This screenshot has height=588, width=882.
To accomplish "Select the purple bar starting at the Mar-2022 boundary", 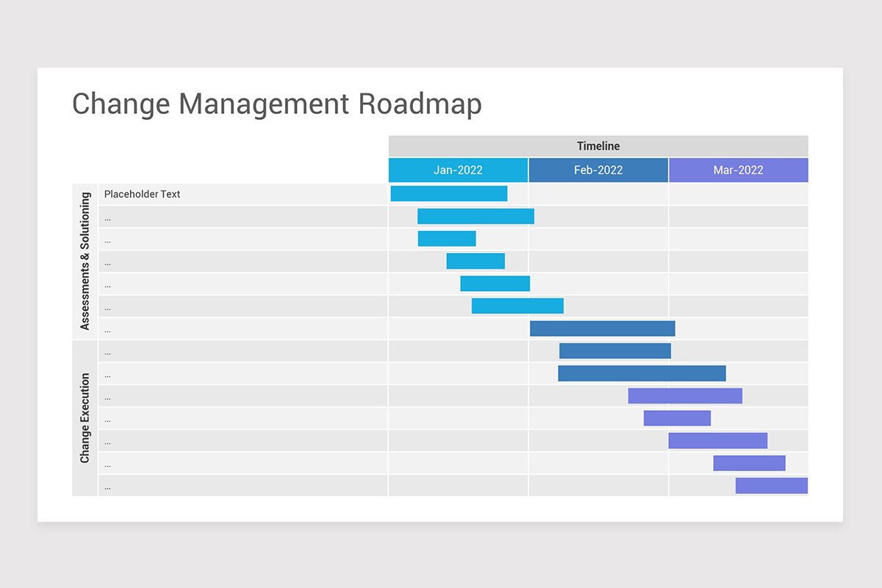I will click(x=717, y=440).
